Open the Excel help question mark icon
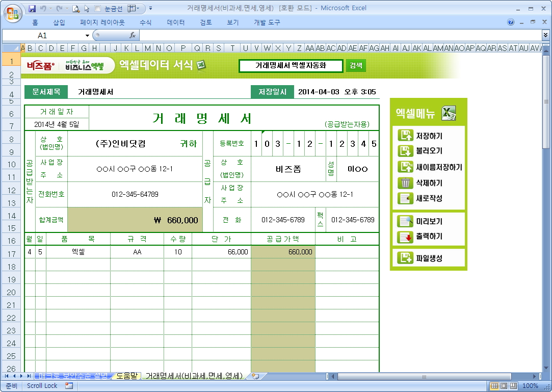This screenshot has width=552, height=392. (x=511, y=22)
